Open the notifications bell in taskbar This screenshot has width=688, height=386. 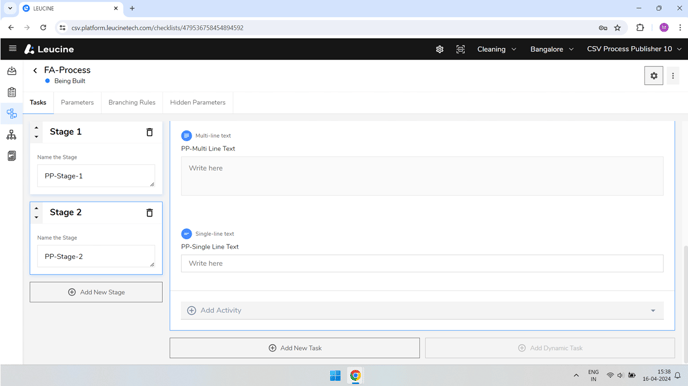click(x=677, y=375)
